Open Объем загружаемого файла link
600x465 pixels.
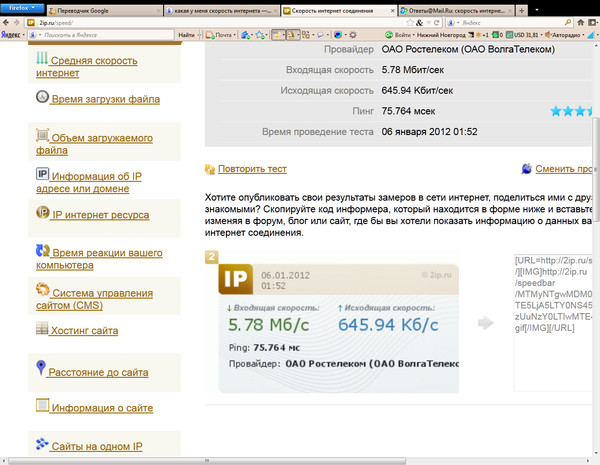pos(94,144)
